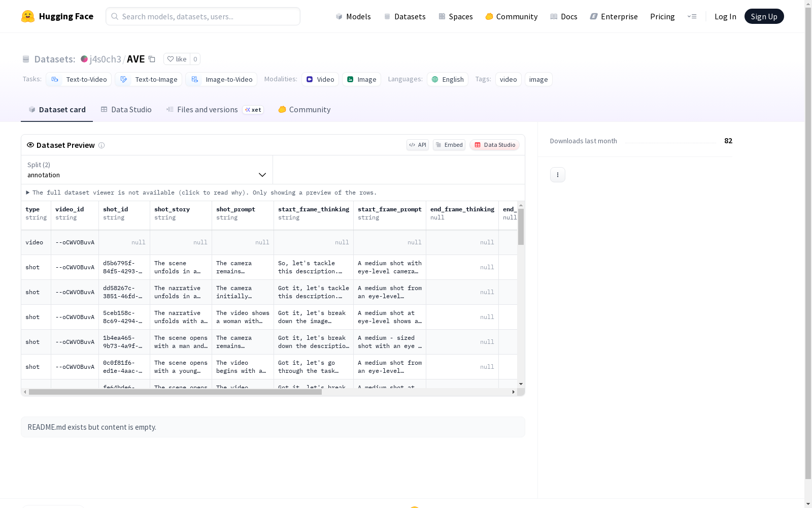The height and width of the screenshot is (508, 812).
Task: Go to dataset Community tab
Action: point(304,110)
